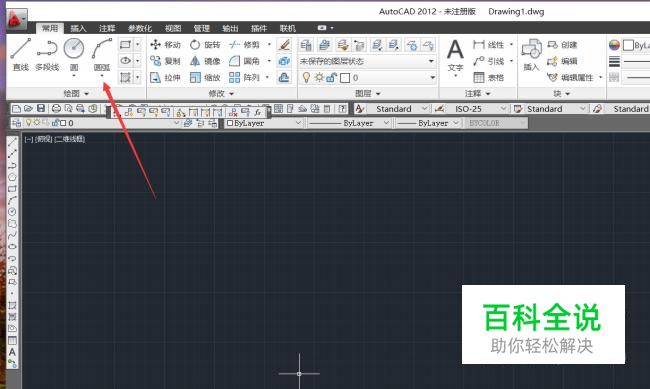Screen dimensions: 650x389
Task: Open the rectangle tool dropdown arrow in Draw panel
Action: [x=138, y=44]
